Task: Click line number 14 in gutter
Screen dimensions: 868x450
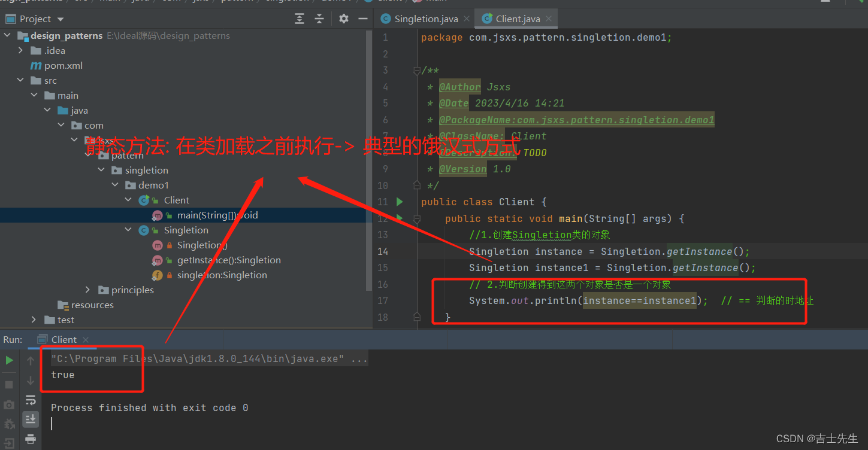Action: pos(382,251)
